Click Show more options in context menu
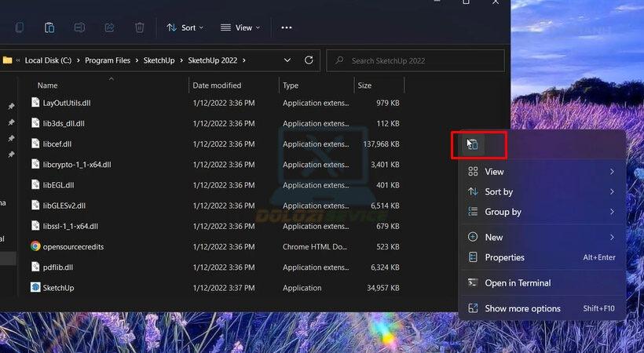The image size is (644, 353). [522, 308]
